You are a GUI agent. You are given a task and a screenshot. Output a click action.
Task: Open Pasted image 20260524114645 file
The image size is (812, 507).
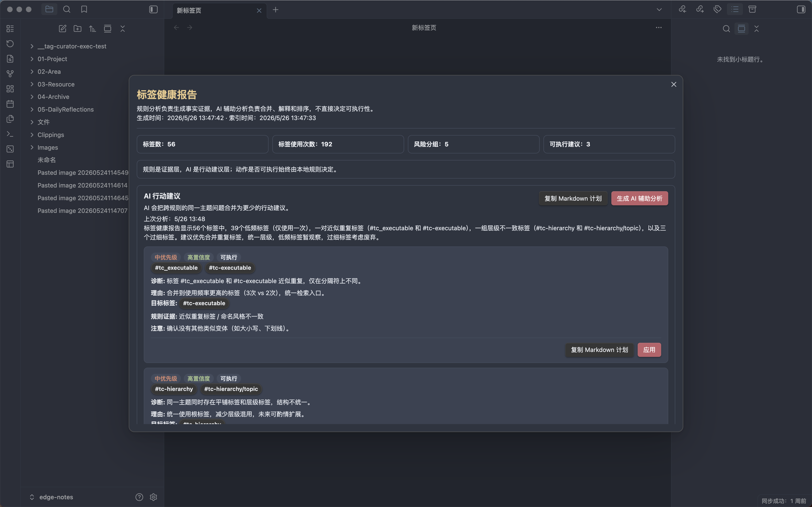(x=83, y=198)
